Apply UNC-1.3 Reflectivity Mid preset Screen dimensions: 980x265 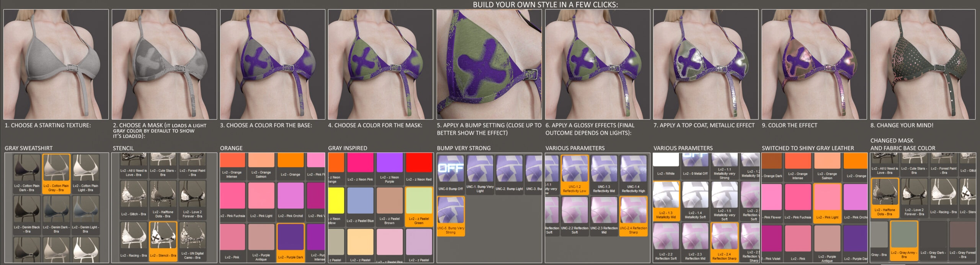[604, 174]
